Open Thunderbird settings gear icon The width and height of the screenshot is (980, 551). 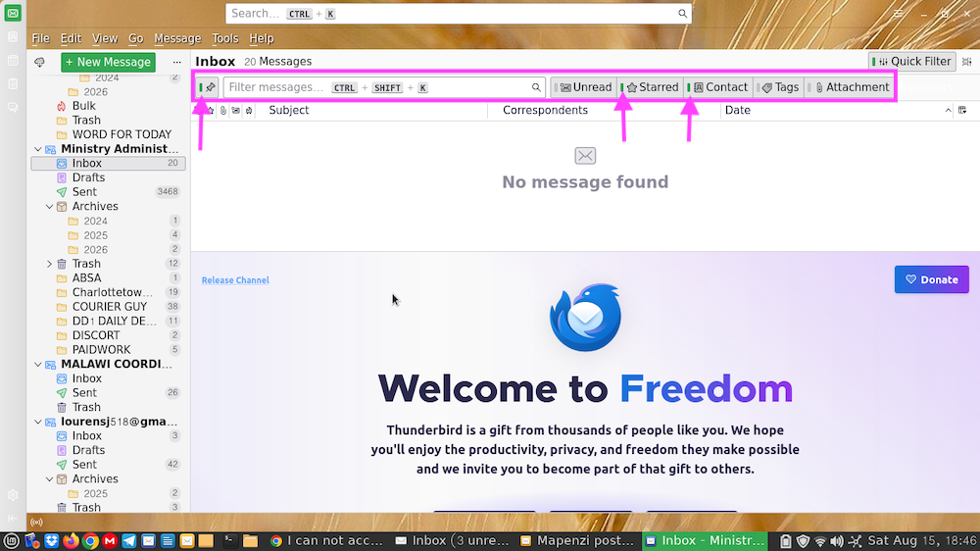pyautogui.click(x=13, y=495)
